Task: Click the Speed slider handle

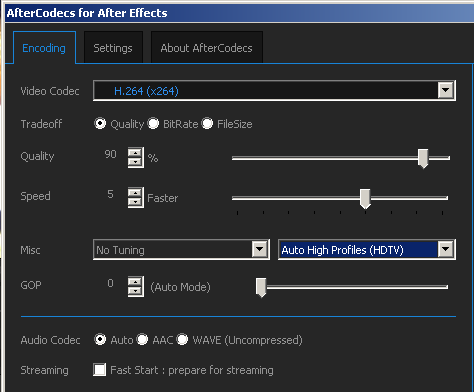Action: tap(365, 199)
